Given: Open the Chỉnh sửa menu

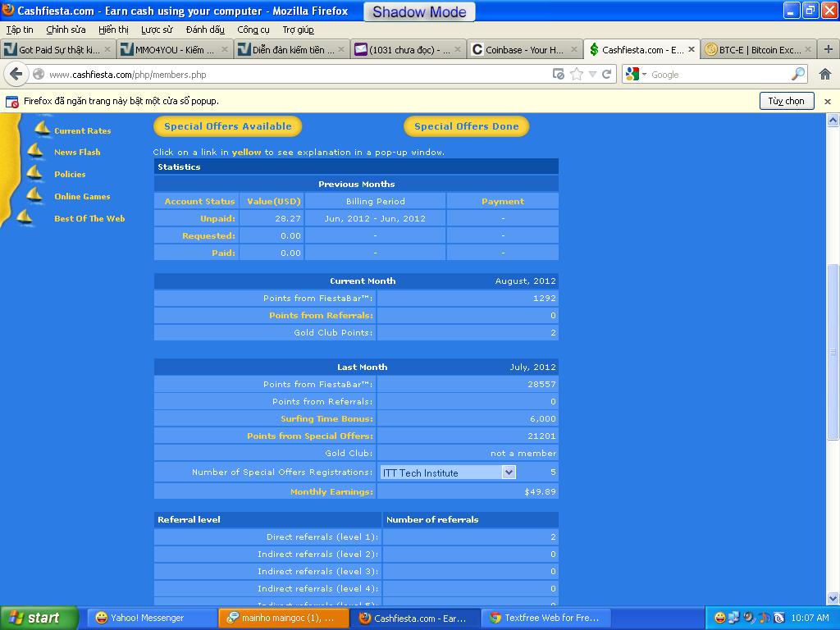Looking at the screenshot, I should pyautogui.click(x=66, y=30).
